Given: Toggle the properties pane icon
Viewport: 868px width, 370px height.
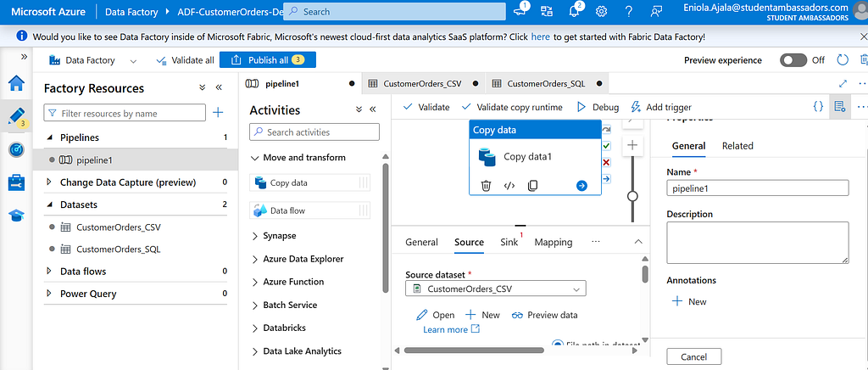Looking at the screenshot, I should 839,106.
